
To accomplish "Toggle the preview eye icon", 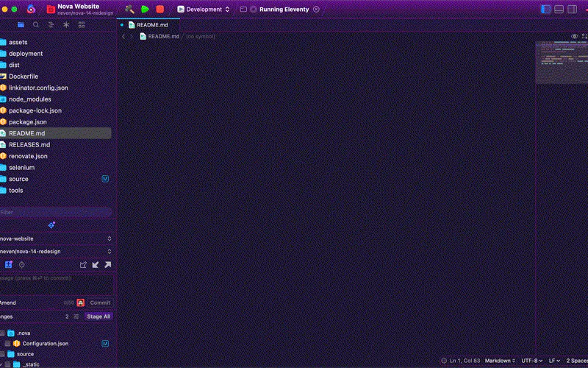I will pyautogui.click(x=574, y=36).
